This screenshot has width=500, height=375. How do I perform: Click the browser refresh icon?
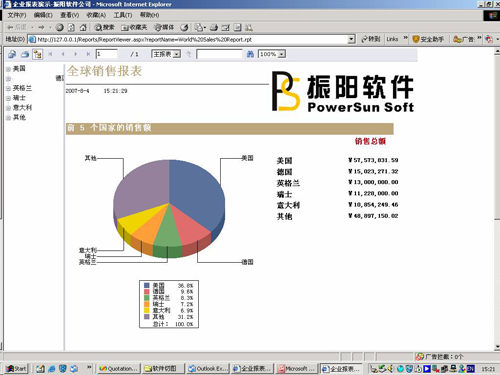(x=71, y=27)
